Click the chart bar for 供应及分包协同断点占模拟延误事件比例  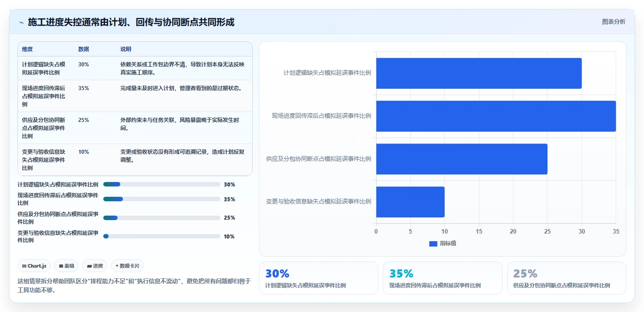(x=462, y=159)
